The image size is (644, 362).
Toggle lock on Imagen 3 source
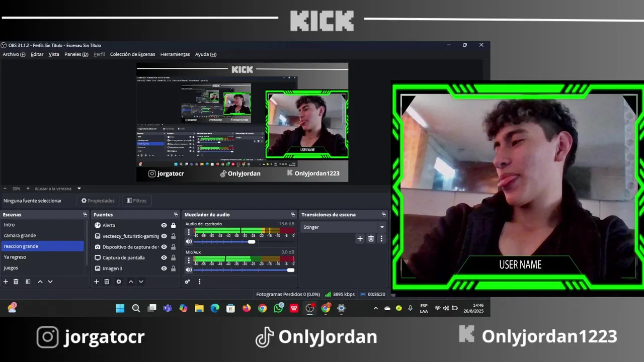[x=174, y=268]
